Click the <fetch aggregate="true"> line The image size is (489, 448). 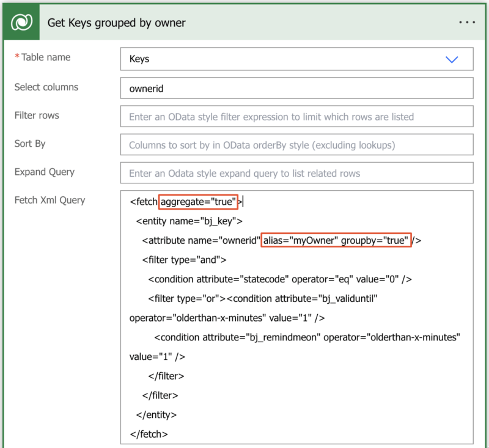[x=186, y=202]
